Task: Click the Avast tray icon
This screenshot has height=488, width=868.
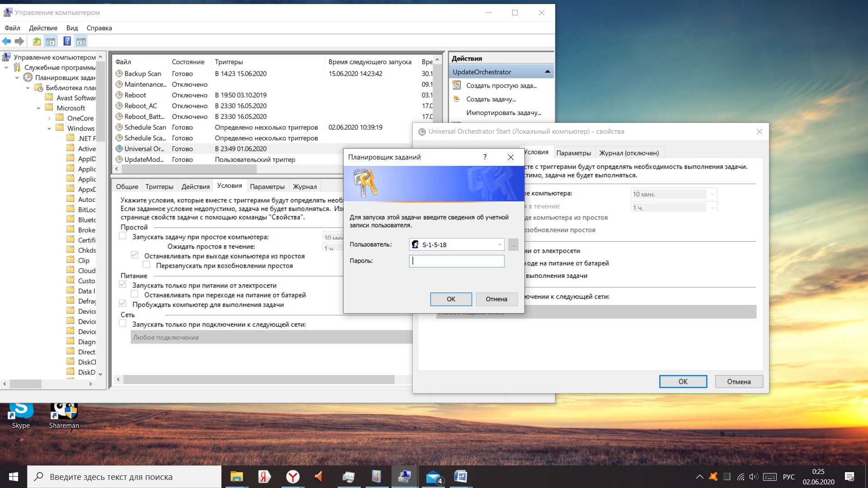Action: click(x=713, y=477)
